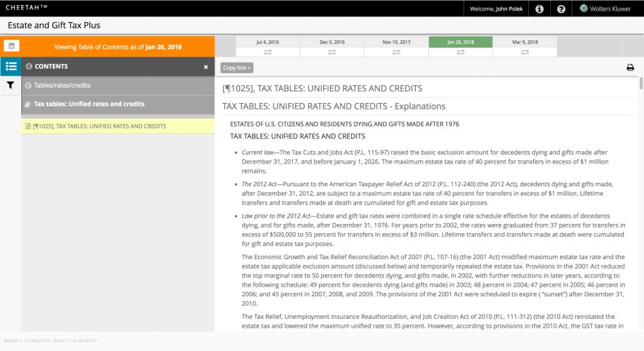644x351 pixels.
Task: Click "Law prior to the 2012 Act" text
Action: (276, 216)
